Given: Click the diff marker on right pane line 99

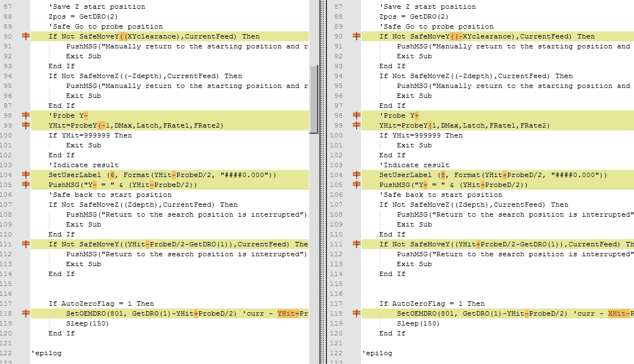Looking at the screenshot, I should 357,125.
